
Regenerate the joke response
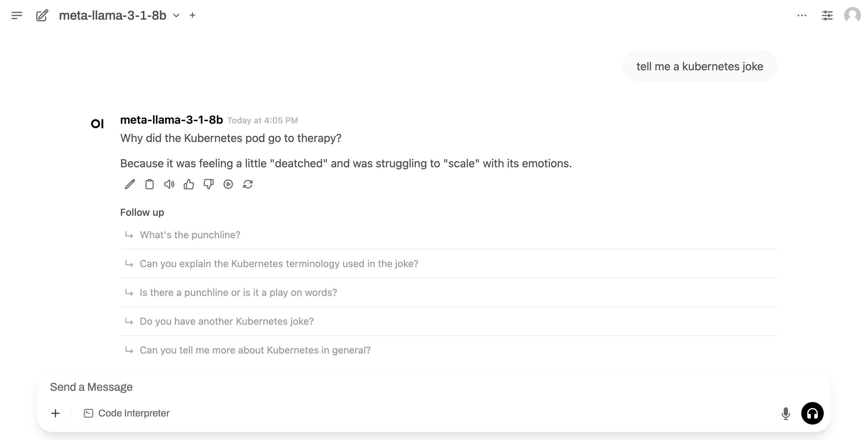(x=248, y=184)
